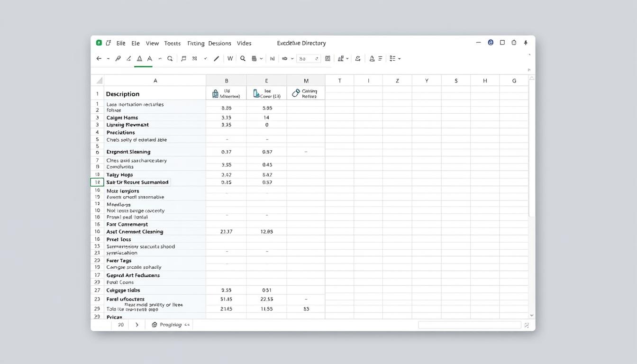
Task: Select column B header
Action: pyautogui.click(x=227, y=81)
